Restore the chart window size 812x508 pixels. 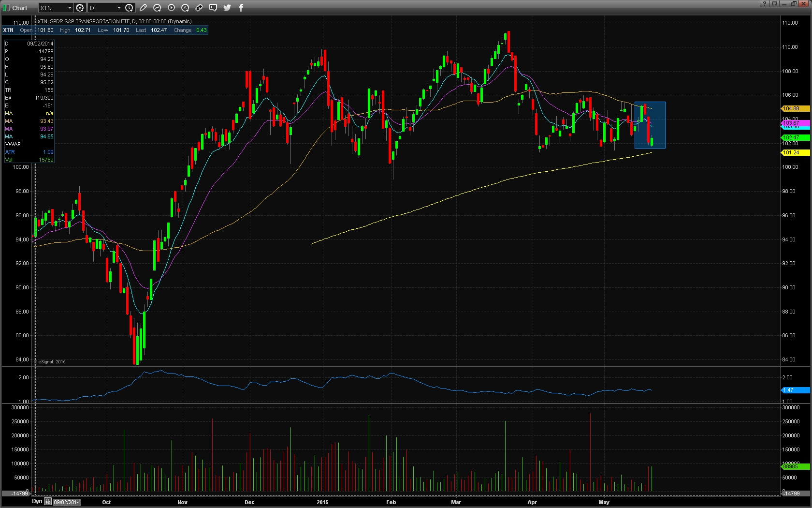pos(794,4)
